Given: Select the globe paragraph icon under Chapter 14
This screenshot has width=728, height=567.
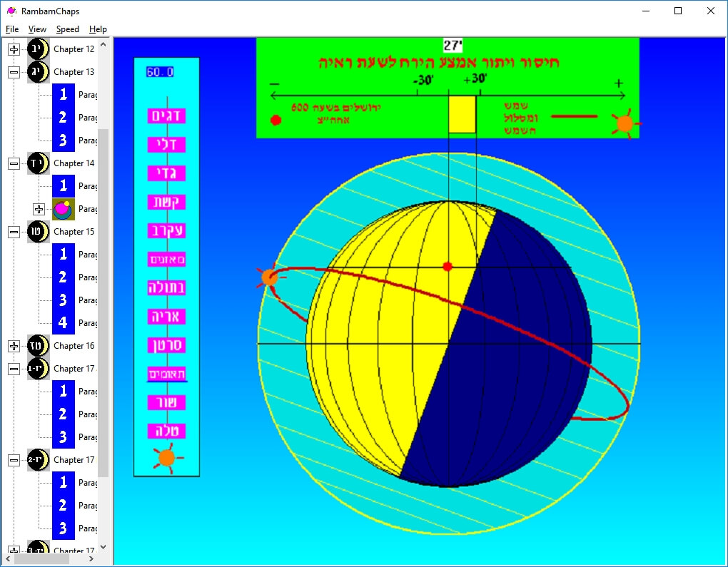Looking at the screenshot, I should click(x=63, y=209).
